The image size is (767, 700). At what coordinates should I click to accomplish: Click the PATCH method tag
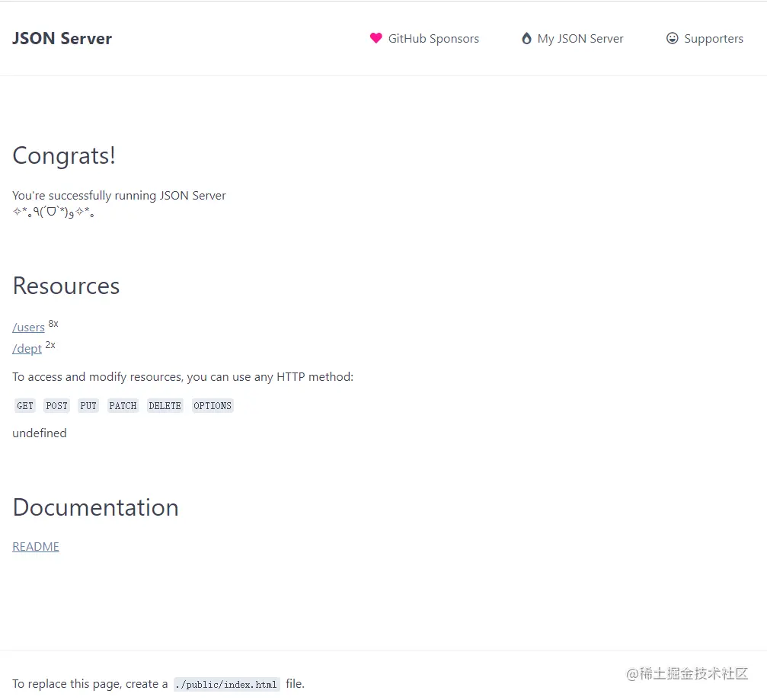tap(123, 405)
